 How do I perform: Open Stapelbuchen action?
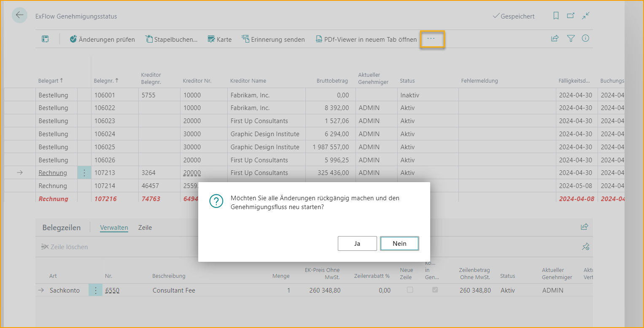[172, 39]
